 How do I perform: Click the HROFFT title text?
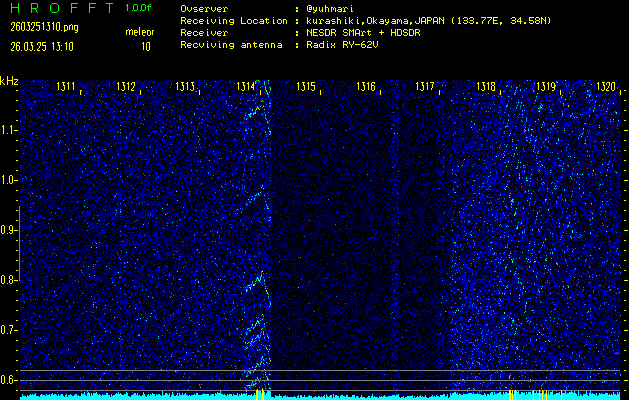[x=63, y=8]
